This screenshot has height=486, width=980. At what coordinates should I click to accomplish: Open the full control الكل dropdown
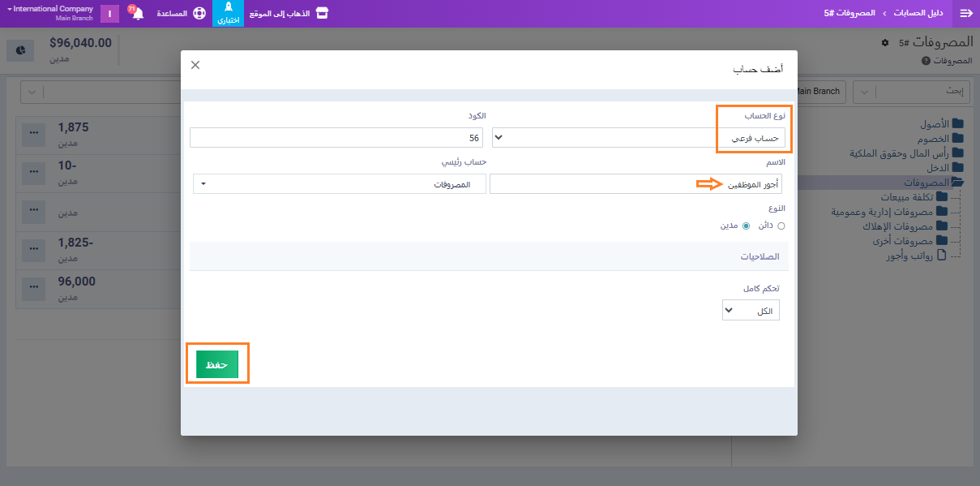coord(751,310)
